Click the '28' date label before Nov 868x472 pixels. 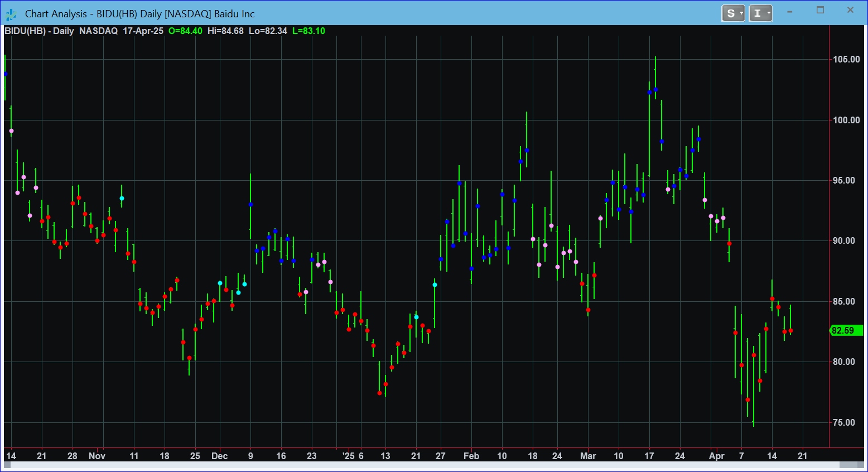pyautogui.click(x=73, y=456)
